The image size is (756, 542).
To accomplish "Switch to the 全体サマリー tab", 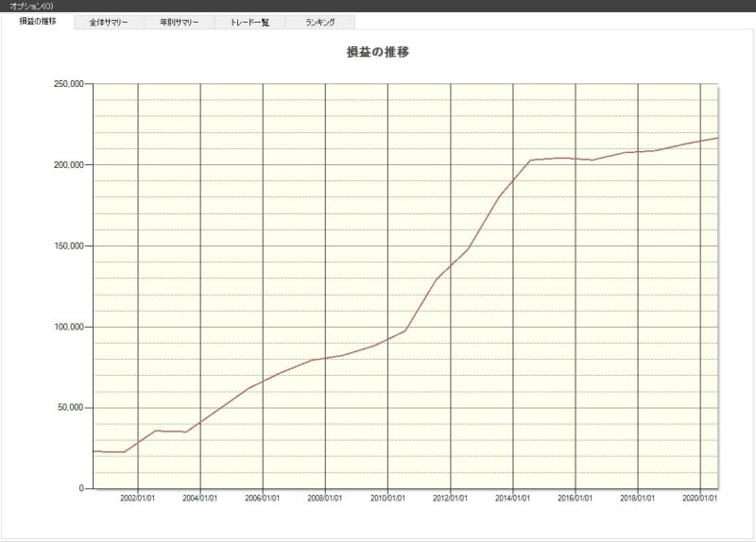I will pos(109,22).
